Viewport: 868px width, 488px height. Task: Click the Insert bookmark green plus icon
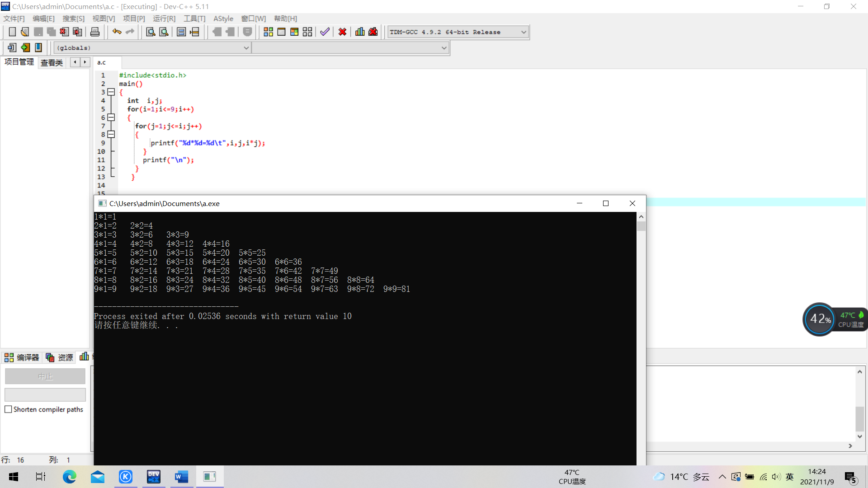coord(25,47)
